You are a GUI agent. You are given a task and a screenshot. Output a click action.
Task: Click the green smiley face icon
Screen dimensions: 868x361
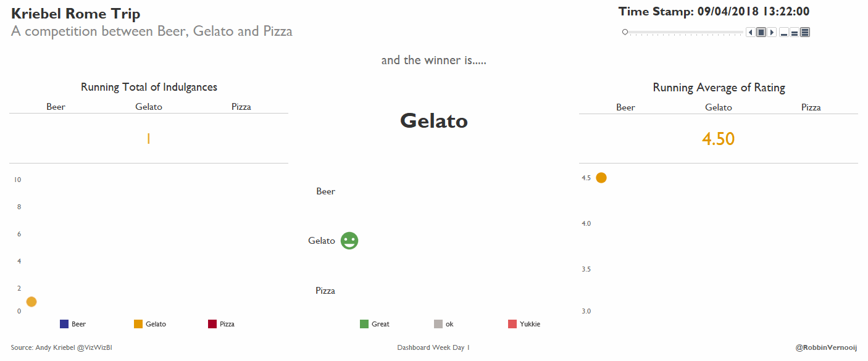click(x=349, y=241)
